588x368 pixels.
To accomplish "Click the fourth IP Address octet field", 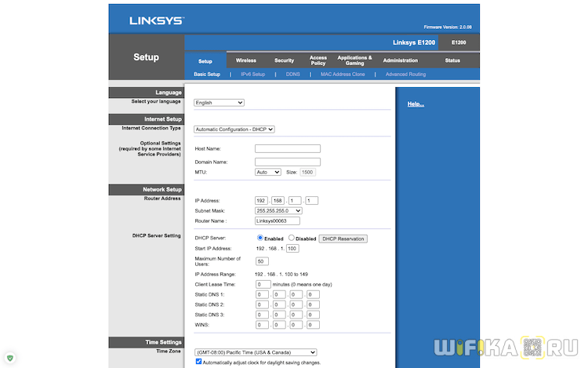I will pyautogui.click(x=311, y=201).
